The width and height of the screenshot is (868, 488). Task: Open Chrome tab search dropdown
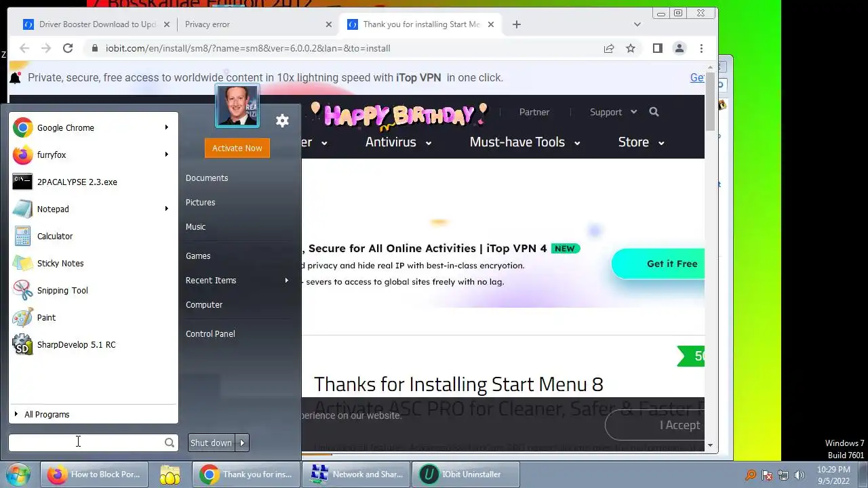(x=637, y=24)
